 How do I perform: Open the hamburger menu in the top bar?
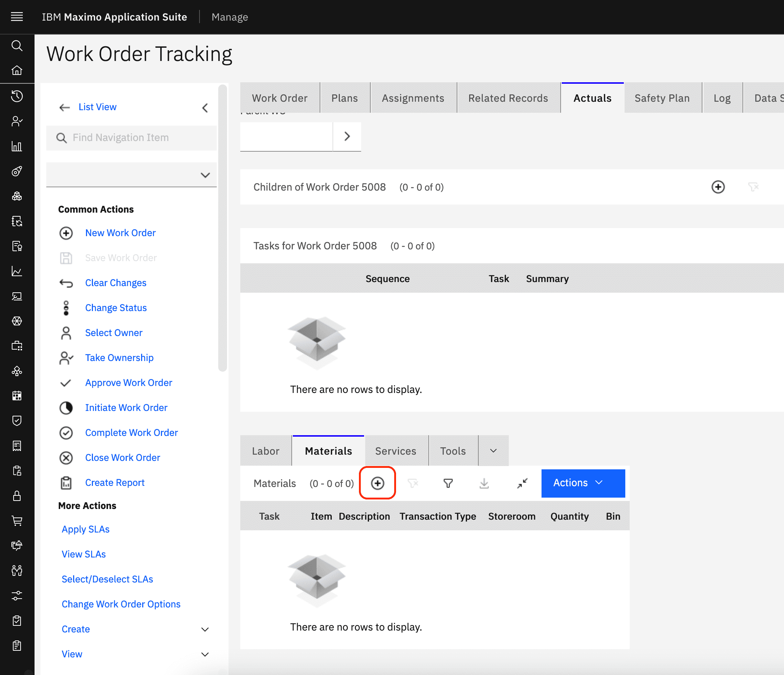click(17, 17)
